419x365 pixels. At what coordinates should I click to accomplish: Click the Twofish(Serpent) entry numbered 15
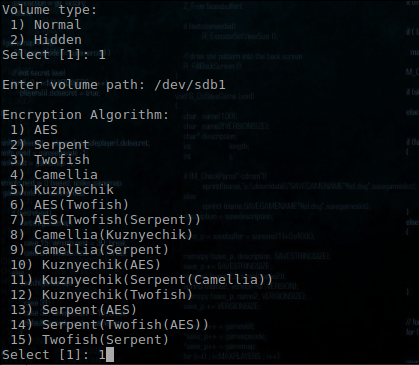(x=89, y=340)
